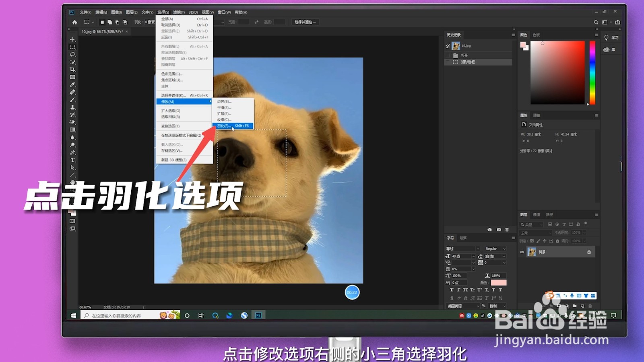The width and height of the screenshot is (644, 362).
Task: Click the foreground color swatch in Color panel
Action: tap(523, 45)
